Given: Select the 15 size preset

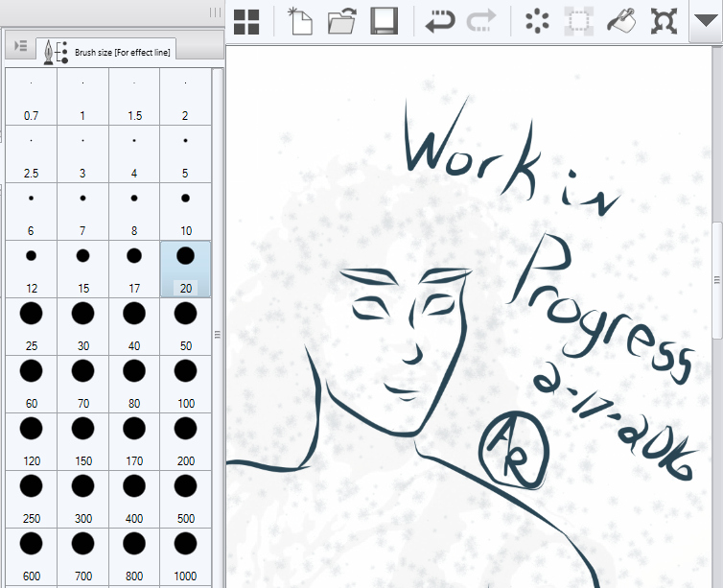Looking at the screenshot, I should coord(82,270).
